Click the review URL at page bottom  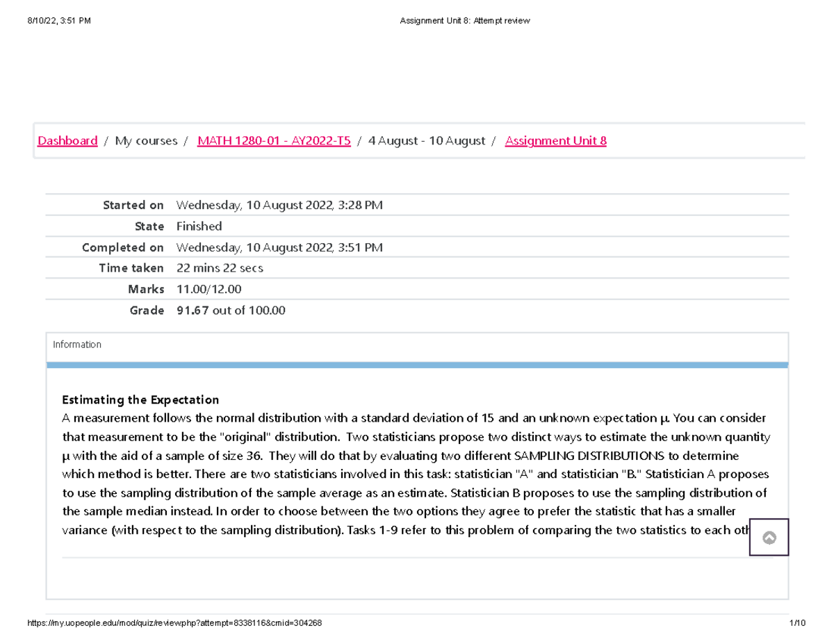coord(174,622)
